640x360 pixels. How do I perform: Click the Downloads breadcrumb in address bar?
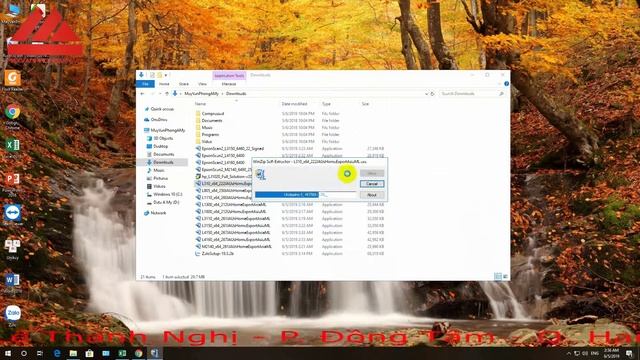point(236,93)
